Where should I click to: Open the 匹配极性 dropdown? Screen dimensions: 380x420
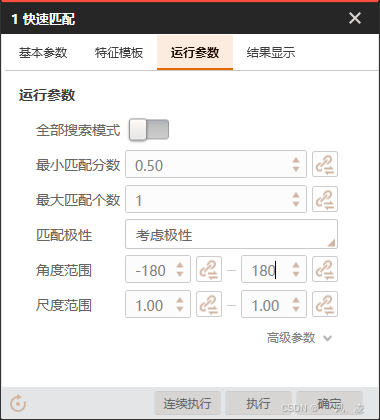tap(231, 234)
